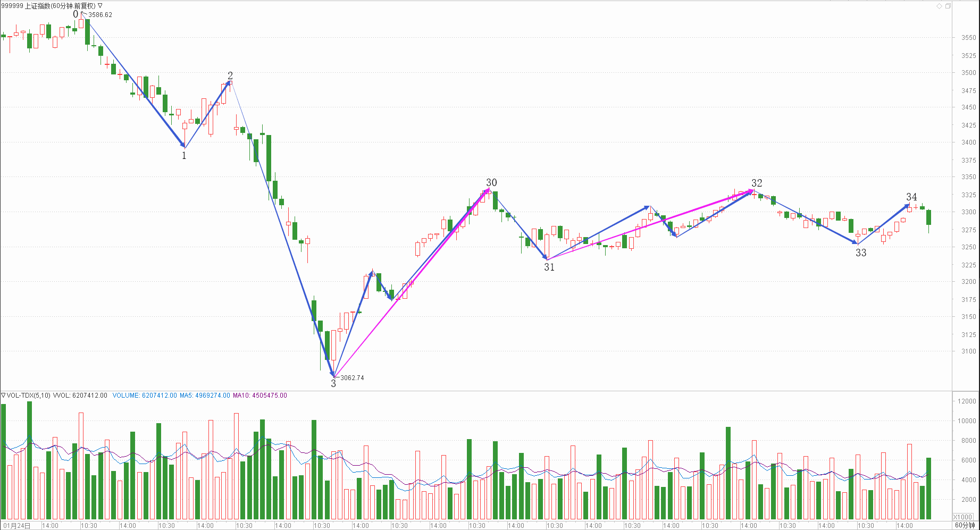Viewport: 980px width, 530px height.
Task: Select the wave marker labeled 3
Action: point(333,384)
